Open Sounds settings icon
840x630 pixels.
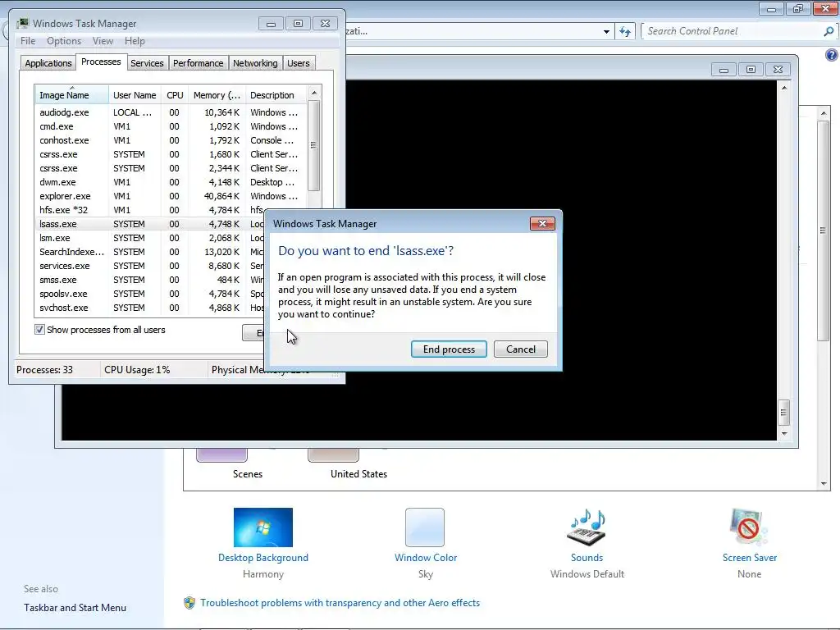point(587,527)
